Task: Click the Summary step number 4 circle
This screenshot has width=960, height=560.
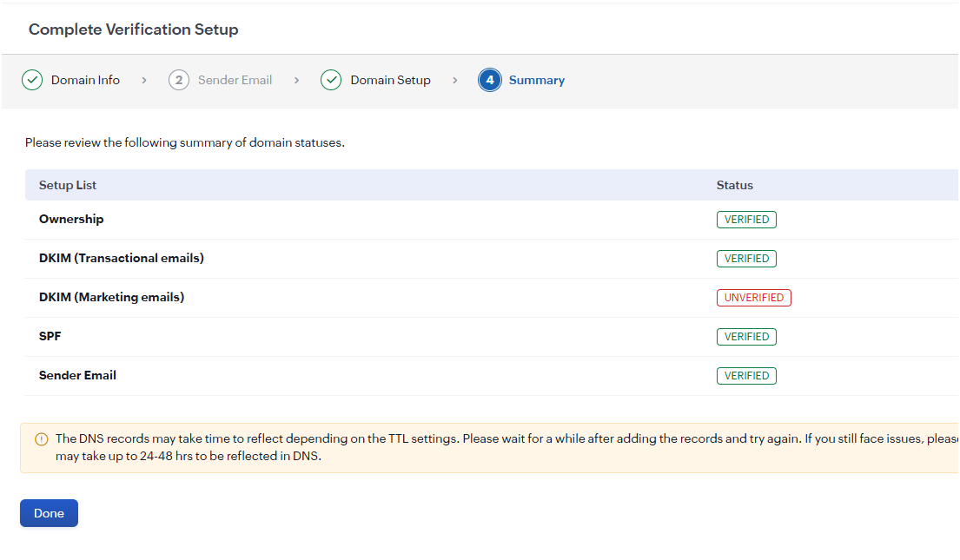Action: [490, 80]
